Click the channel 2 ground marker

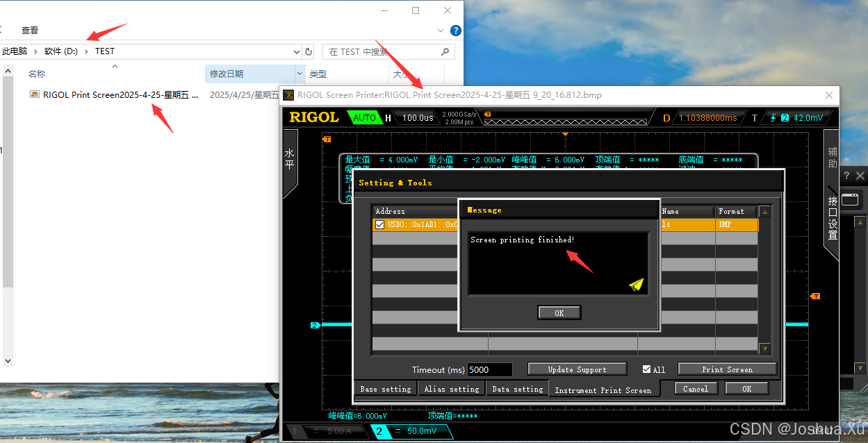315,325
